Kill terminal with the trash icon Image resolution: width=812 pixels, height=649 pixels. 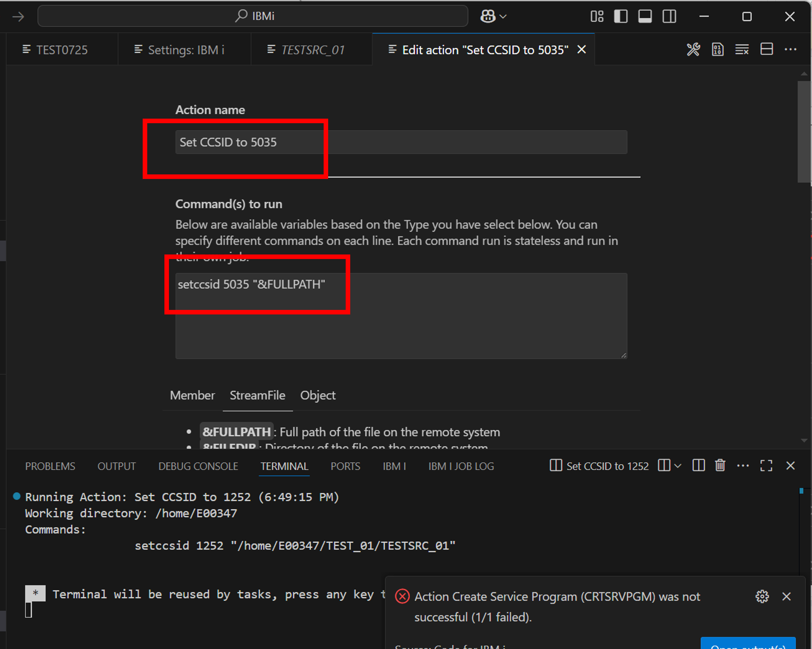click(x=720, y=466)
